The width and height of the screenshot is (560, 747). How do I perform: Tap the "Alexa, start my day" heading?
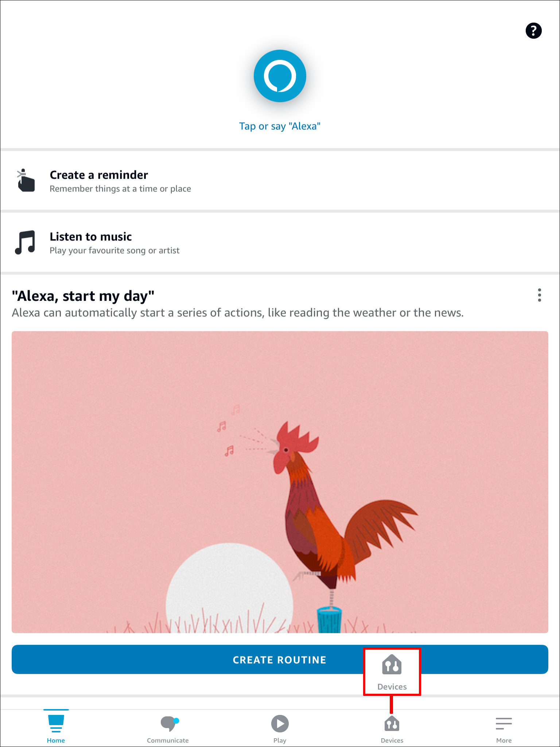[83, 296]
